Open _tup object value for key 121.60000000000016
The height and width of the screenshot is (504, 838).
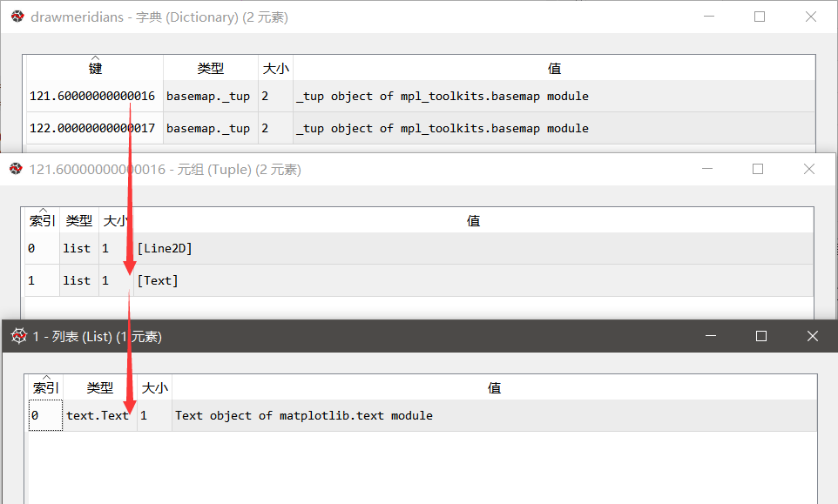(554, 96)
